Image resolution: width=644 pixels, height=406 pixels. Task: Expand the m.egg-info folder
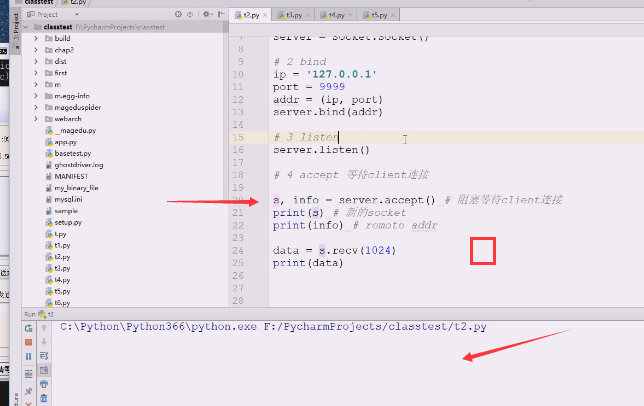pos(36,96)
